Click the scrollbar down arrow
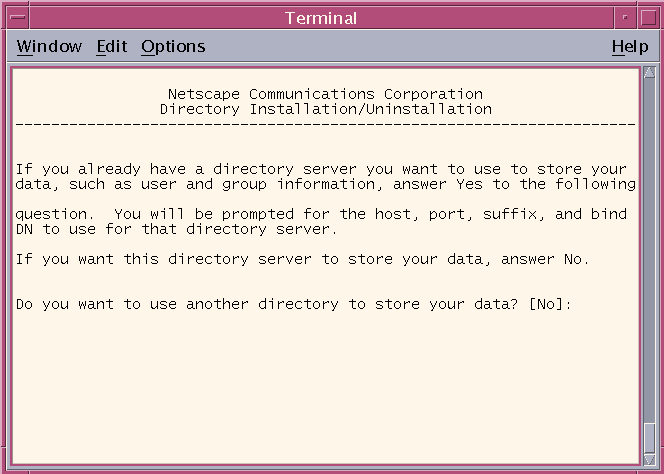The image size is (664, 474). click(x=649, y=460)
